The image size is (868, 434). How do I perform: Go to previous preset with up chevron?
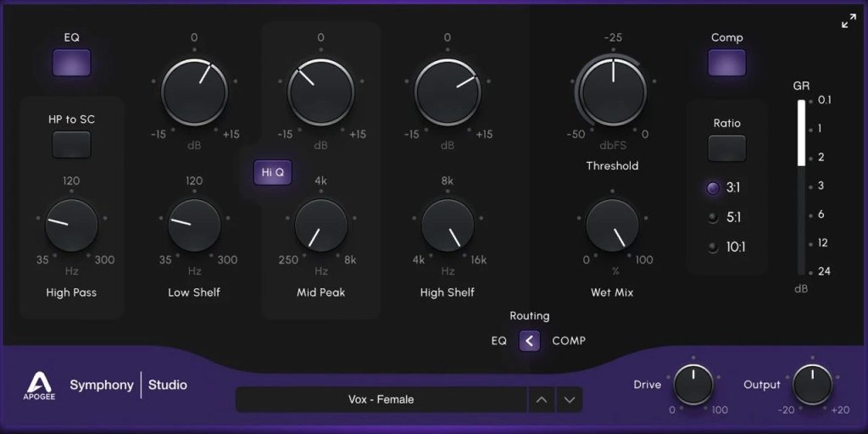click(x=541, y=399)
